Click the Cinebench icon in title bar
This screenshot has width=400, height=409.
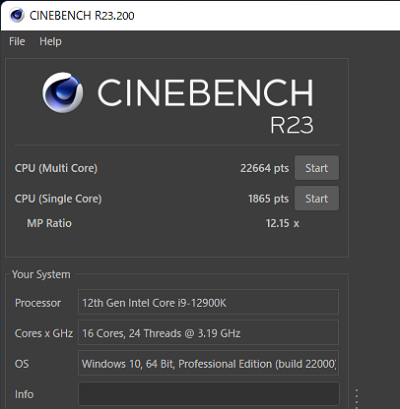17,15
